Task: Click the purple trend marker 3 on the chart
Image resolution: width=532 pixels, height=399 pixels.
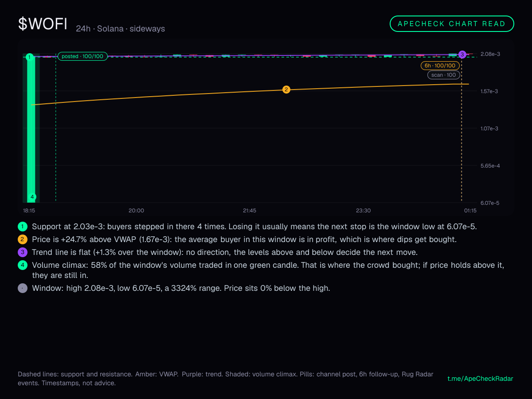Action: [x=462, y=54]
